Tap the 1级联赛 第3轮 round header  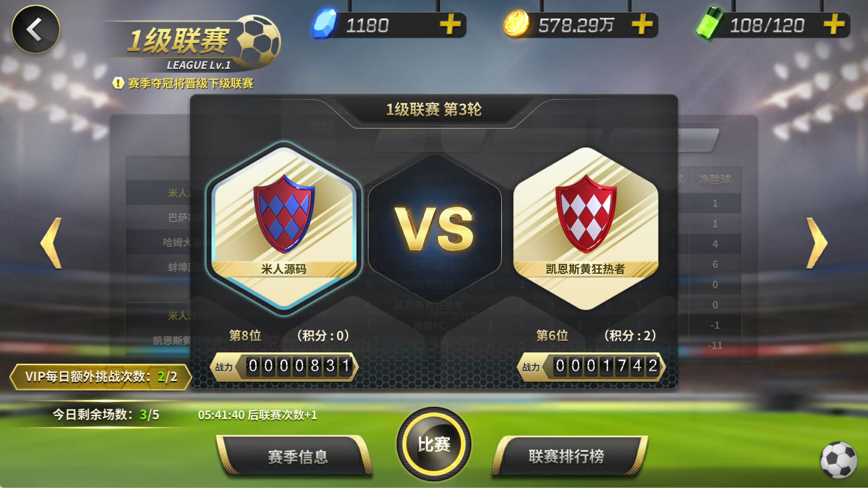(434, 110)
